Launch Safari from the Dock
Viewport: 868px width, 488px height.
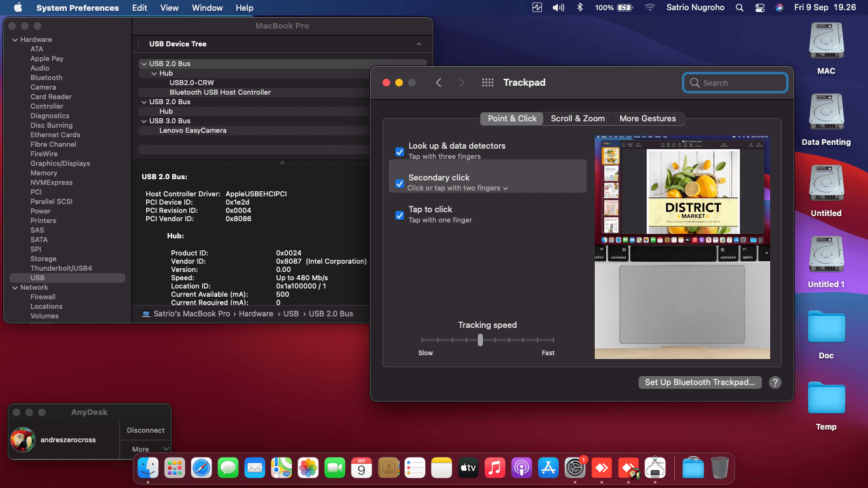coord(201,468)
